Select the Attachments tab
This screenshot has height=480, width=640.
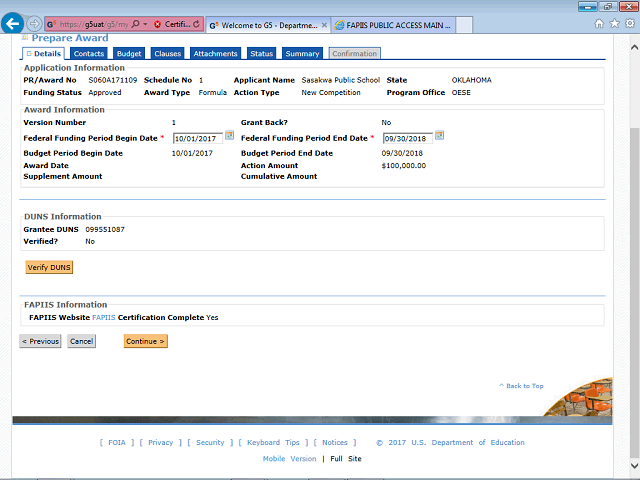pyautogui.click(x=215, y=53)
